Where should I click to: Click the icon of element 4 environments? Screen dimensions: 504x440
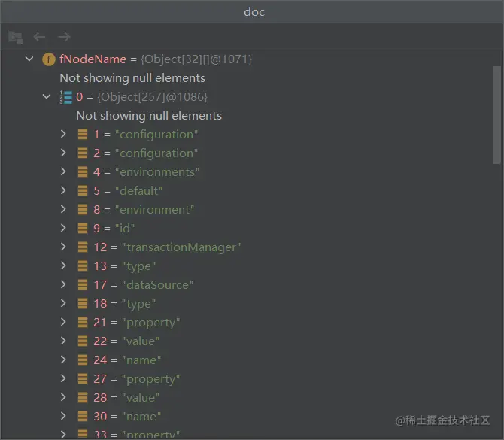(83, 172)
